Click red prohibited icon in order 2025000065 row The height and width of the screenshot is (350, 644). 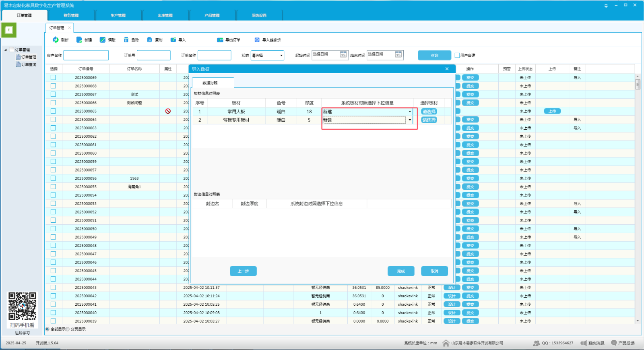pos(168,111)
